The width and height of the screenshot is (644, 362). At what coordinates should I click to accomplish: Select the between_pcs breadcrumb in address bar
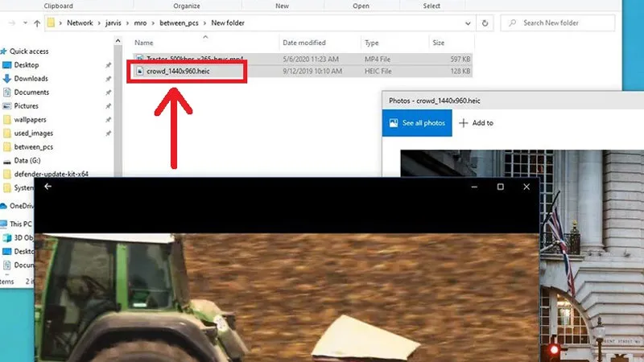pos(179,23)
